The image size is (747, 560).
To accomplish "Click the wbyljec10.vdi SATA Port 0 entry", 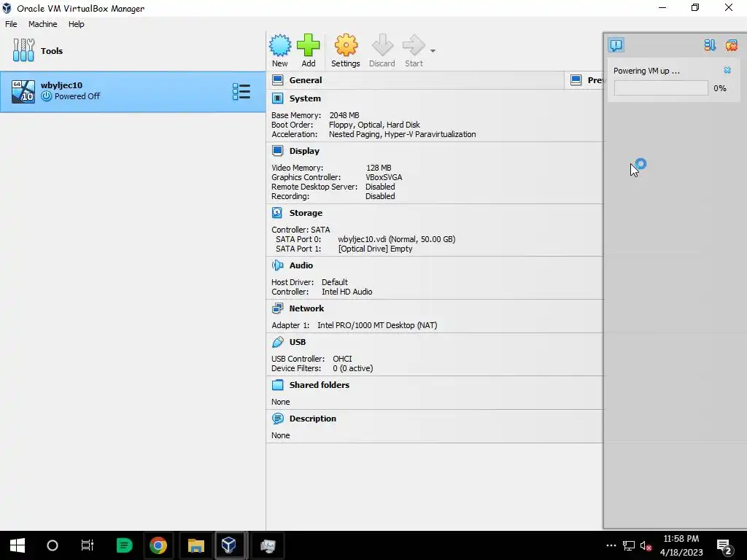I will (x=396, y=239).
